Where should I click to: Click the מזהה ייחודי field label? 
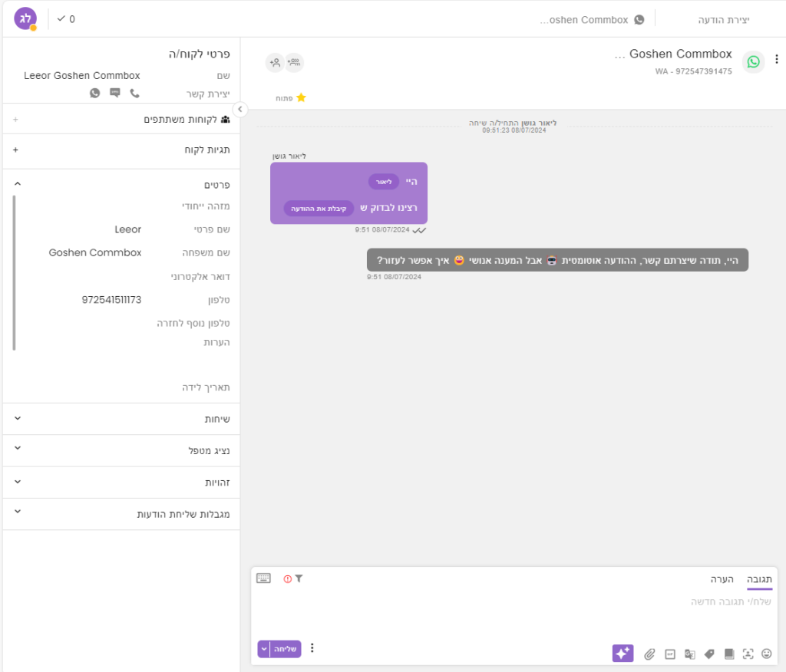click(206, 206)
